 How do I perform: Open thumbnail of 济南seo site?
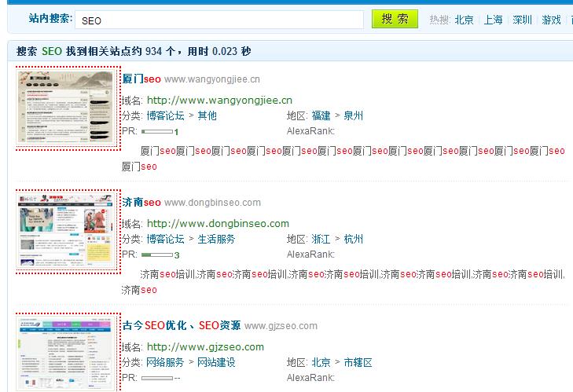(67, 231)
